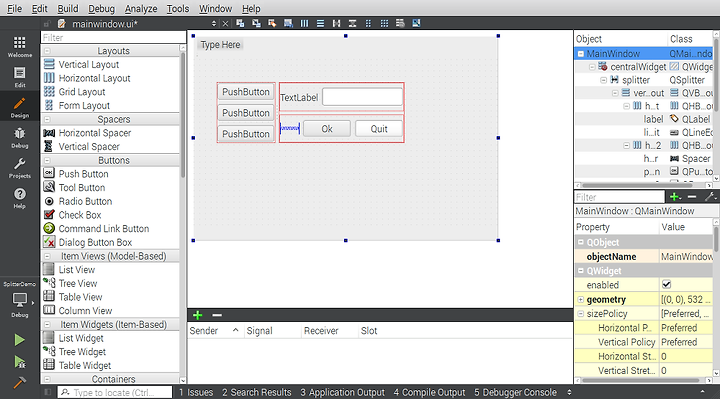Collapse the Spacers category
This screenshot has width=720, height=399.
click(47, 119)
